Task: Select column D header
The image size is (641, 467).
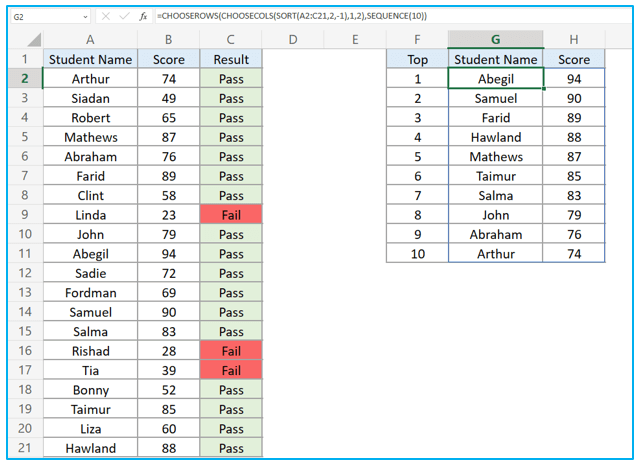Action: (x=293, y=40)
